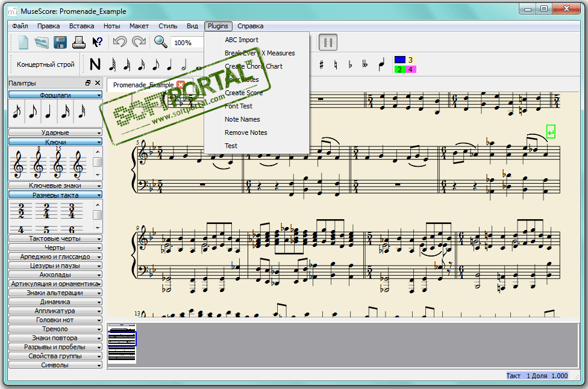The image size is (588, 389).
Task: Add a natural accidental from the toolbar
Action: click(x=336, y=65)
